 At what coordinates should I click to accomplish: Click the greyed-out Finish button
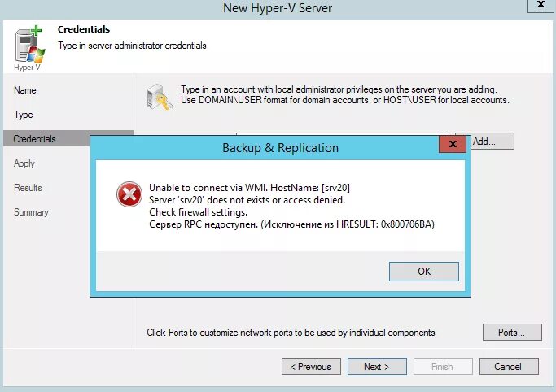coord(443,367)
